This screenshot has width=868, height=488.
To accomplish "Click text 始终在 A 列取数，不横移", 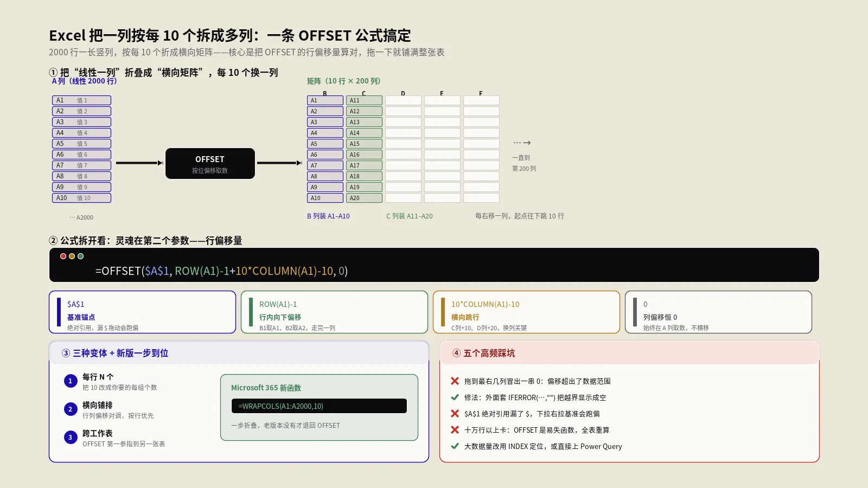I will point(676,328).
